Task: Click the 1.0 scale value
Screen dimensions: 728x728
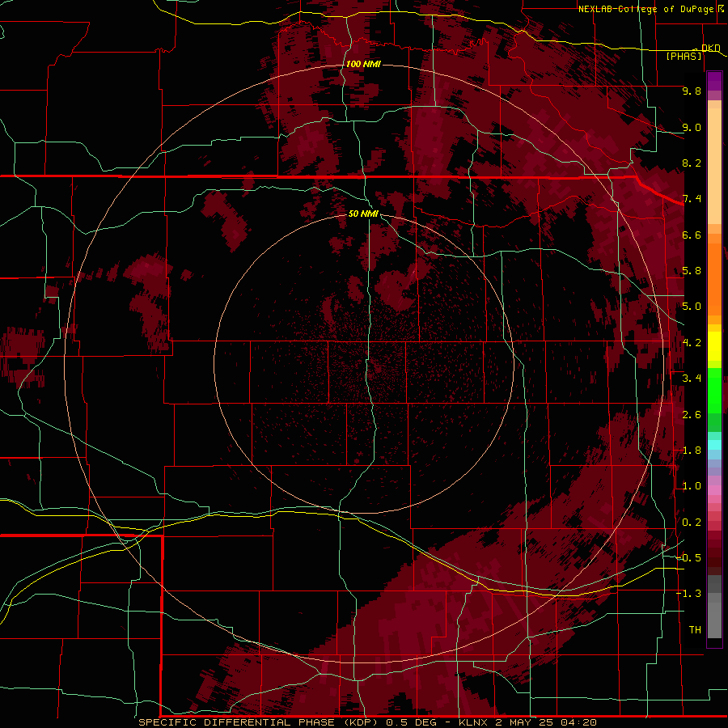Action: [692, 486]
